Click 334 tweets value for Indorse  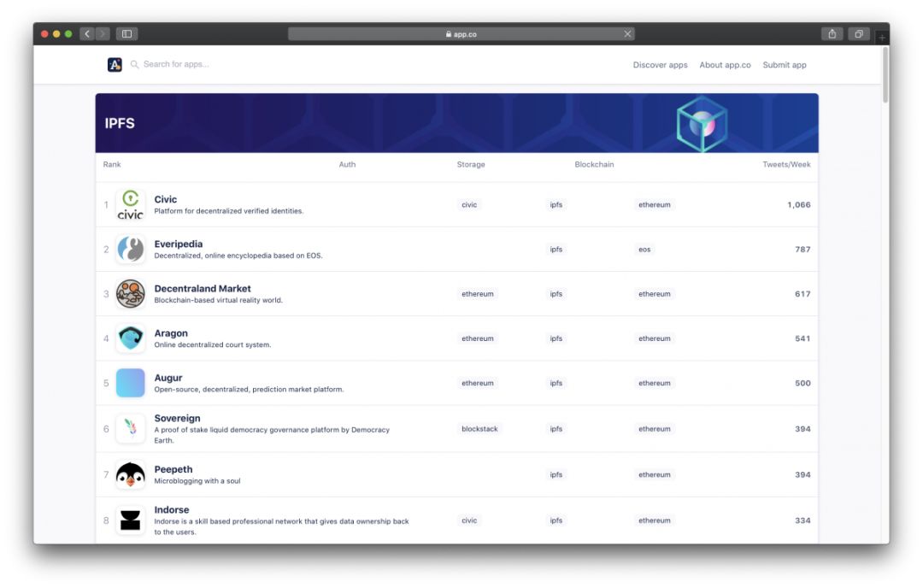click(x=802, y=520)
